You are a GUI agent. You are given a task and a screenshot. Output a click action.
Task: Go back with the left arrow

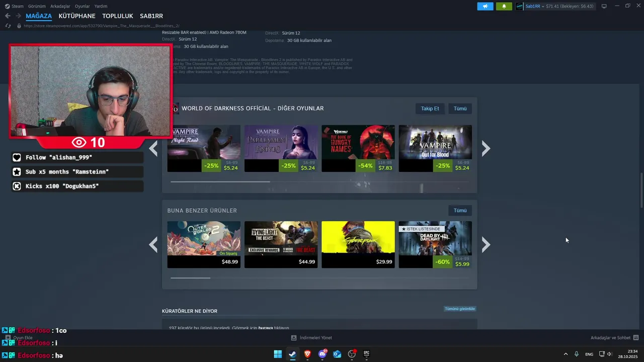(8, 16)
